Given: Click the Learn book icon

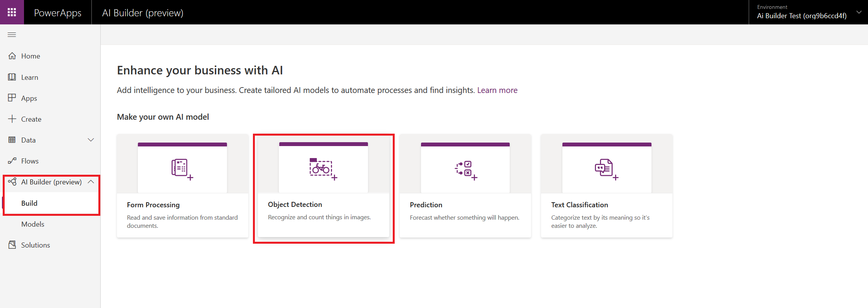Looking at the screenshot, I should click(12, 77).
